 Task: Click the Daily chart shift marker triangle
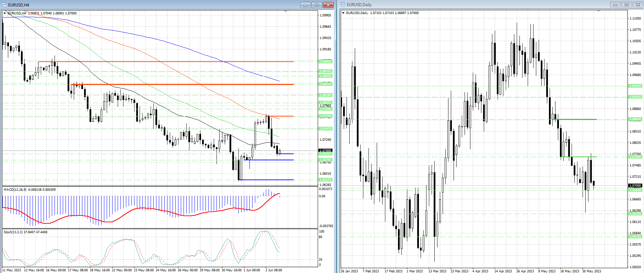(599, 11)
